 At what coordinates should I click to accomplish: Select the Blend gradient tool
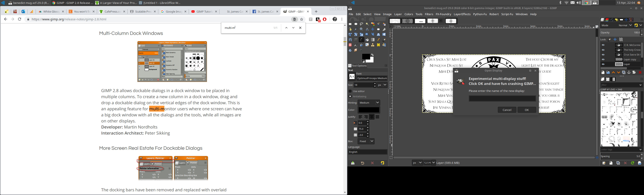click(373, 40)
